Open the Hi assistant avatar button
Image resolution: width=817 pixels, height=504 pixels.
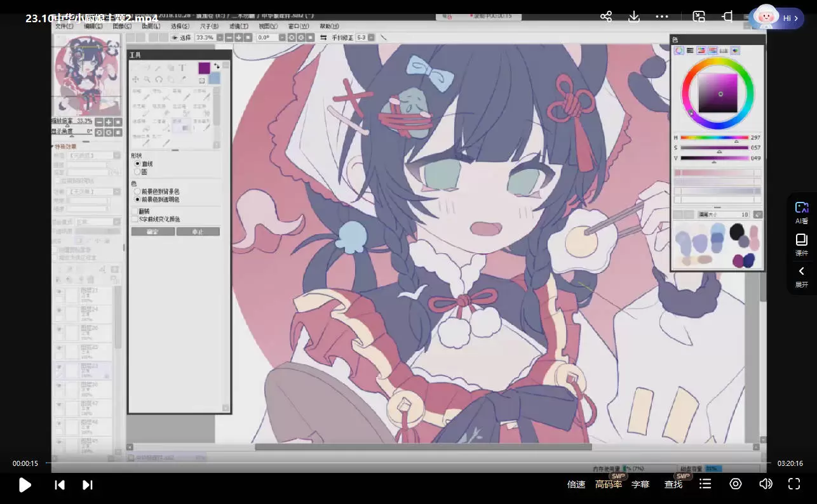click(x=776, y=18)
